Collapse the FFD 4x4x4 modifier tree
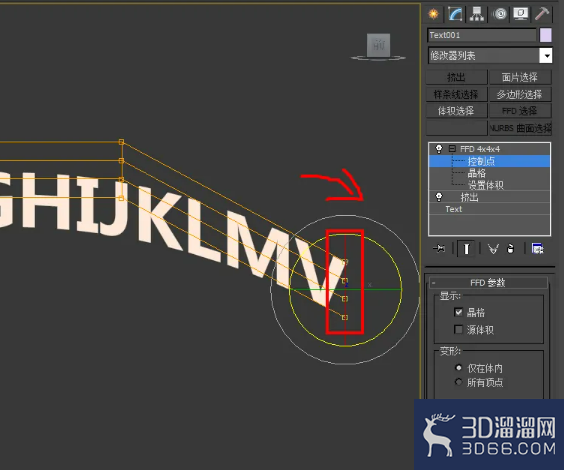Viewport: 564px width, 470px height. tap(452, 149)
